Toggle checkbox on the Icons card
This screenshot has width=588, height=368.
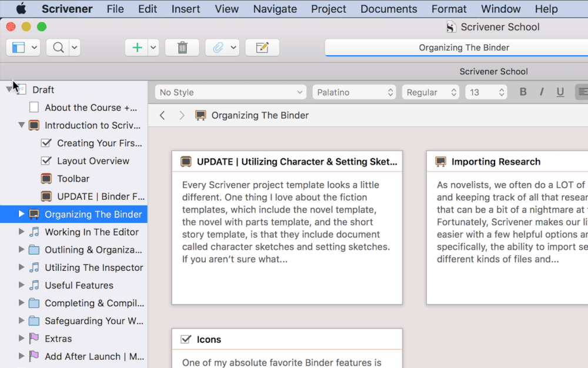tap(186, 339)
